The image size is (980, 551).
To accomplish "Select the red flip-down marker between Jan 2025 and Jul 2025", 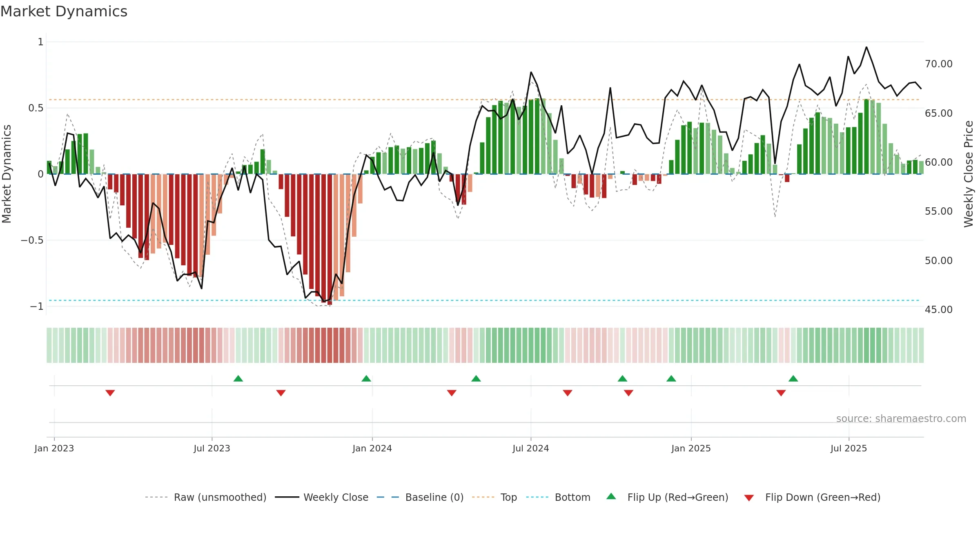I will pyautogui.click(x=781, y=393).
